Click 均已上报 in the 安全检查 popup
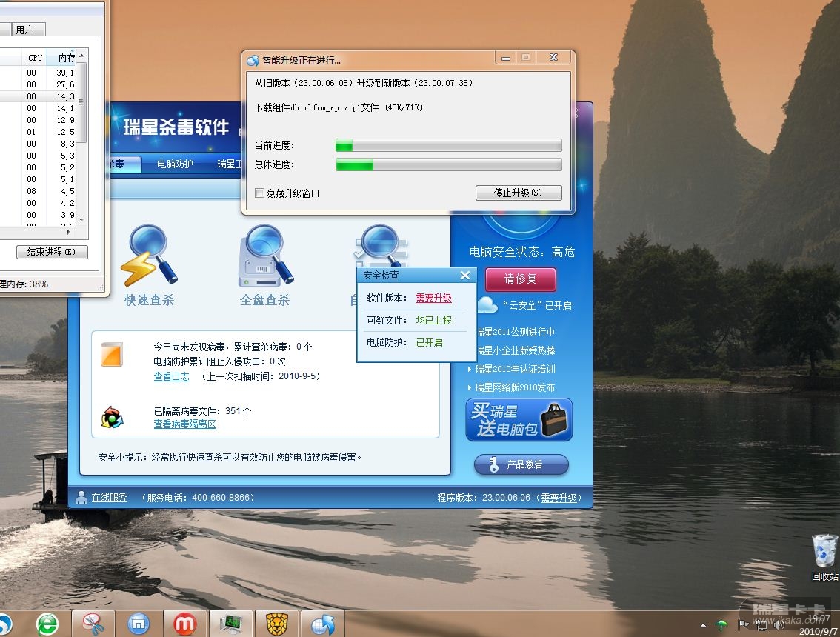Screen dimensions: 840x637 (x=434, y=320)
